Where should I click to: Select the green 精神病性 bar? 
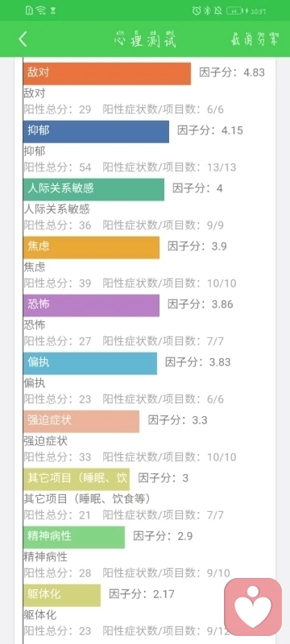click(x=74, y=537)
